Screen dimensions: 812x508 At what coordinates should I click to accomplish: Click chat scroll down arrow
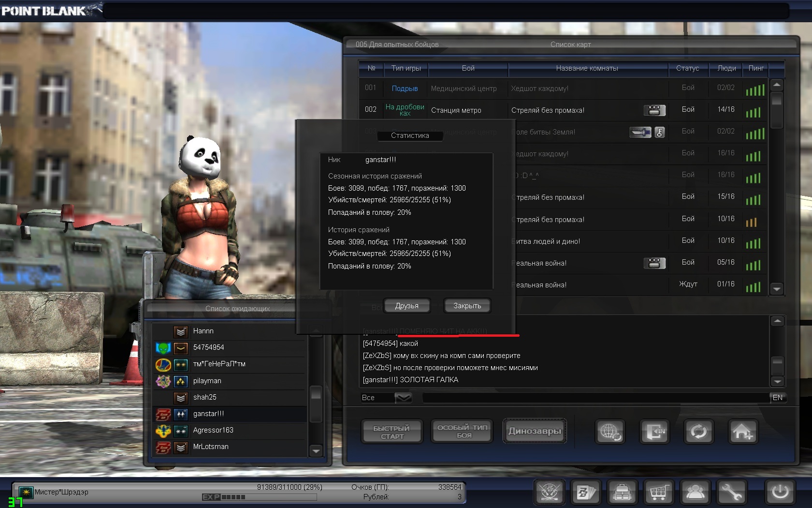[x=777, y=381]
